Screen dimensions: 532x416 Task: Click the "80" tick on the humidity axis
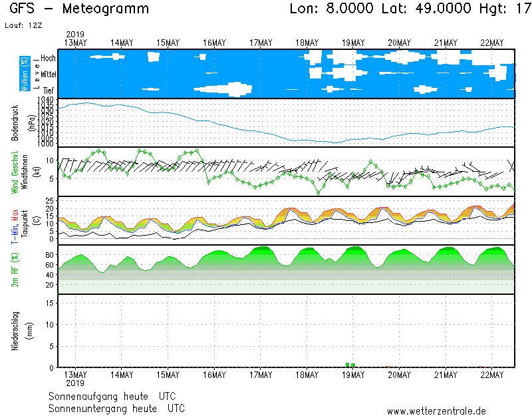49,255
